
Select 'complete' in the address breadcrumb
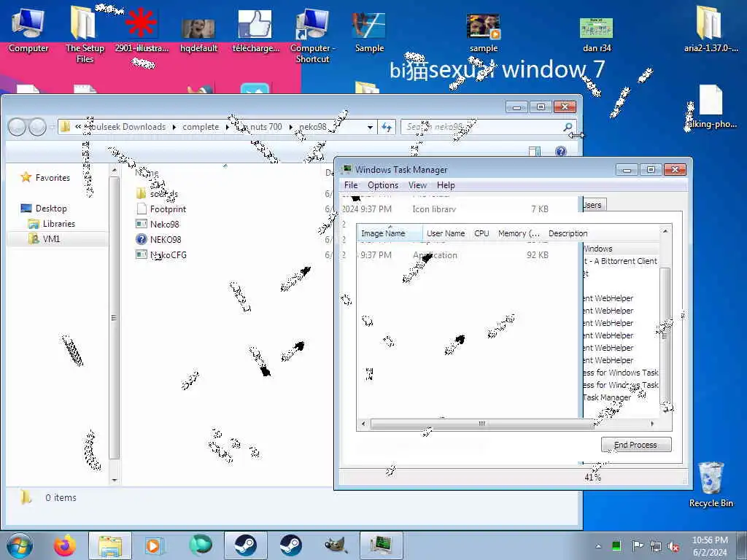click(201, 127)
